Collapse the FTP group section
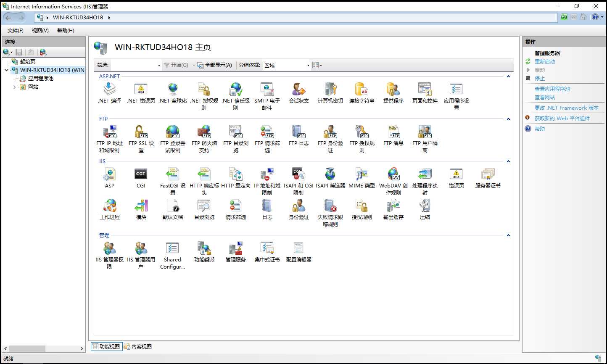Screen dimensions: 607x364 (508, 119)
